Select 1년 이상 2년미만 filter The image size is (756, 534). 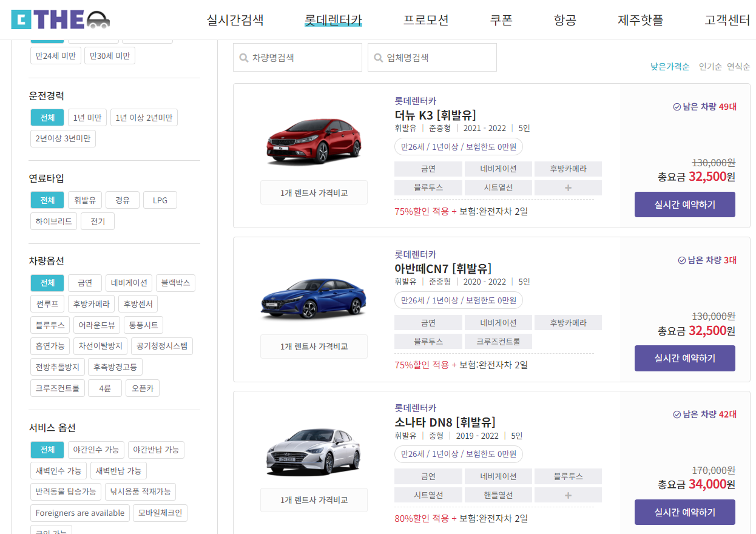tap(144, 118)
